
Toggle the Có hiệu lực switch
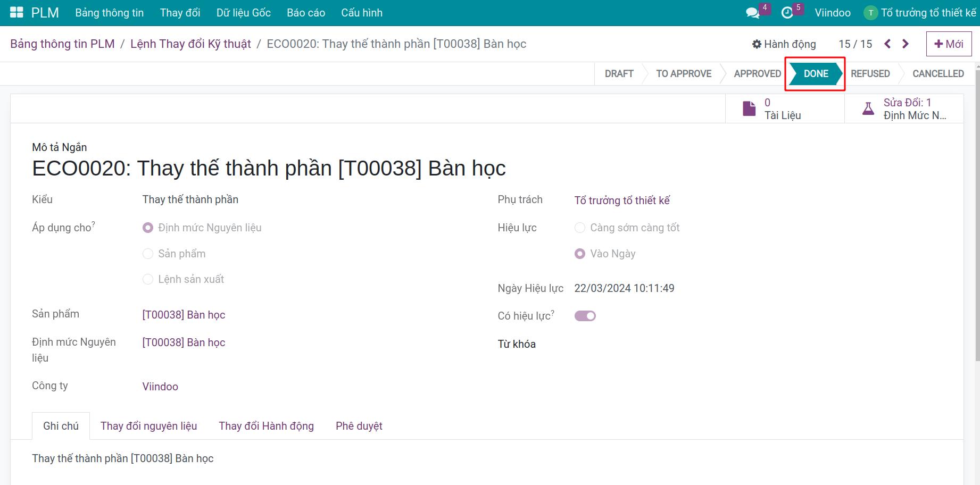coord(585,316)
